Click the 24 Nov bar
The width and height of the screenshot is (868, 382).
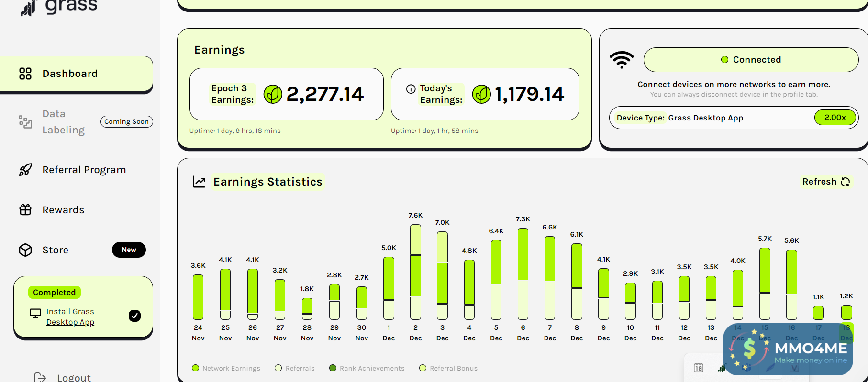[198, 297]
